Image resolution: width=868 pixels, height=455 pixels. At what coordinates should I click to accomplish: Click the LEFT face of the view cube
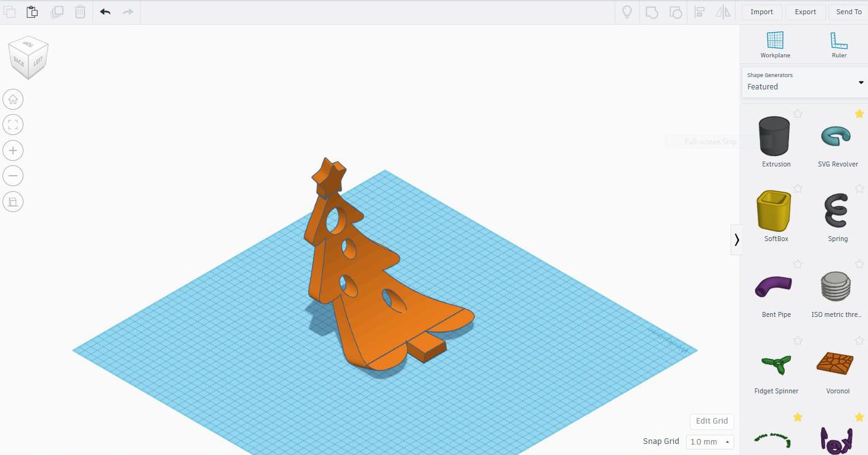point(38,62)
